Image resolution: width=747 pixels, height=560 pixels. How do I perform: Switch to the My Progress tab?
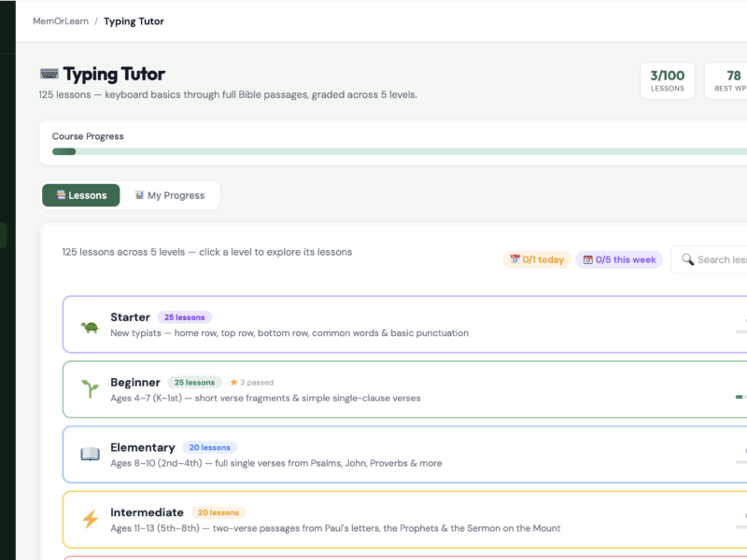click(x=170, y=195)
